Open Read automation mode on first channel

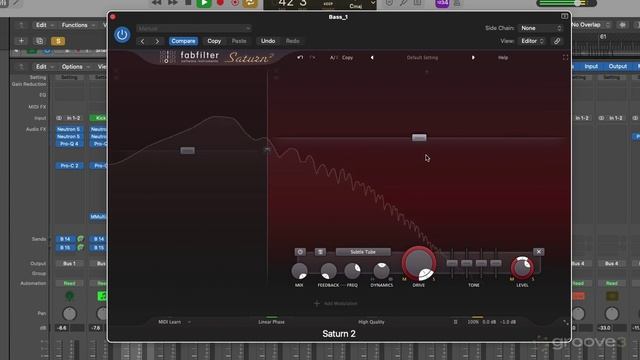(69, 283)
